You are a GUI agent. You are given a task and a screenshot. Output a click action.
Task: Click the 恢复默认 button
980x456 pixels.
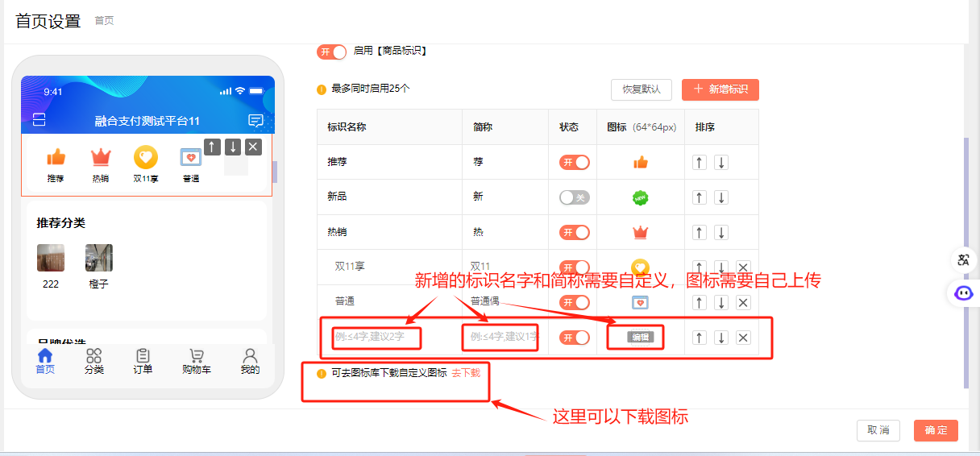click(642, 89)
